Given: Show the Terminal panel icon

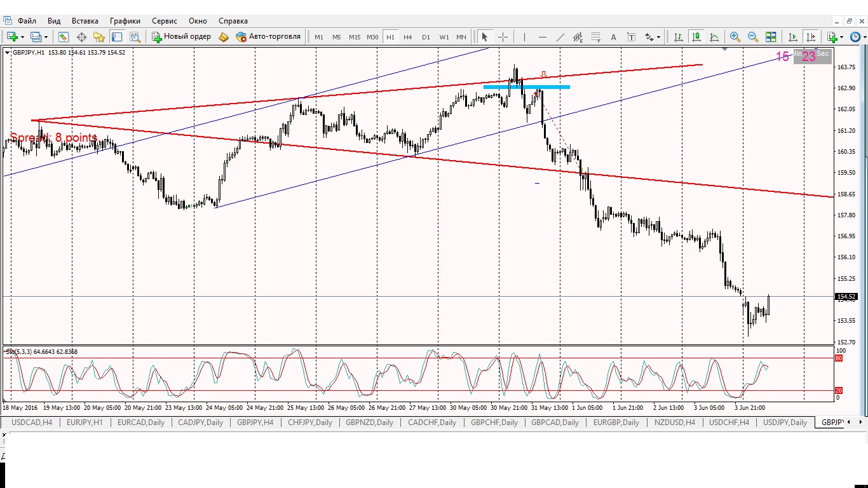Looking at the screenshot, I should coord(117,37).
